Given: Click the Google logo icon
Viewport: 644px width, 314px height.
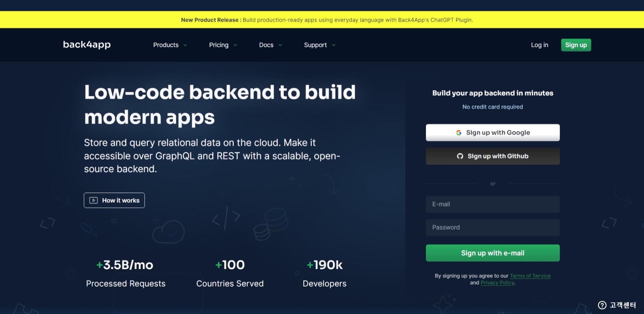Looking at the screenshot, I should (x=459, y=133).
